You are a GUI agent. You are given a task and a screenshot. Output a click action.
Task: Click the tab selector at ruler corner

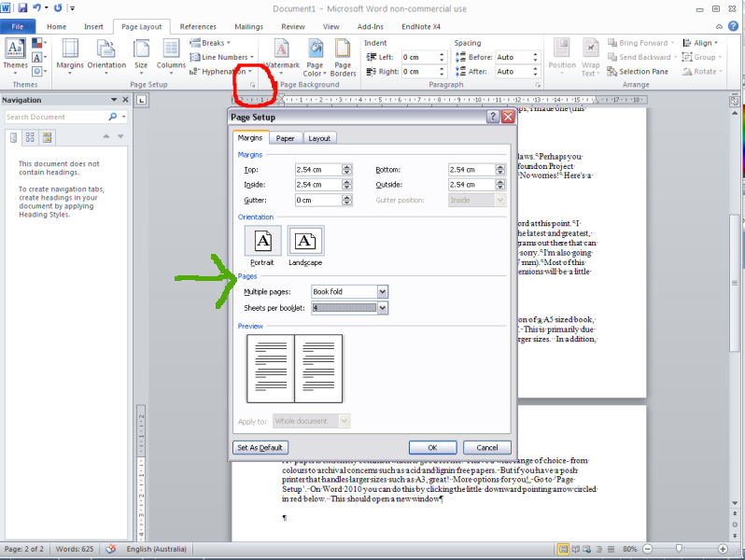(x=142, y=100)
